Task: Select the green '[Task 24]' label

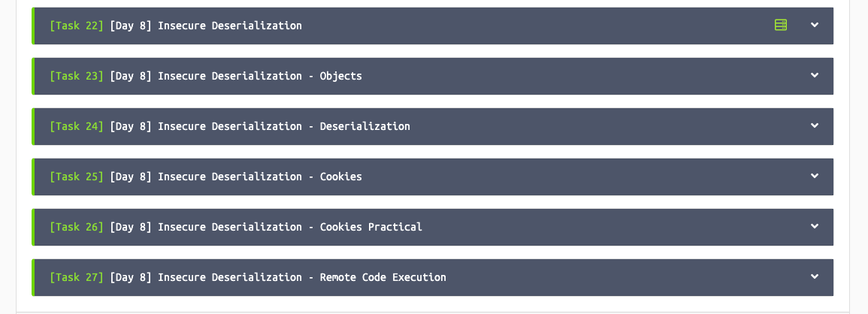Action: tap(77, 126)
